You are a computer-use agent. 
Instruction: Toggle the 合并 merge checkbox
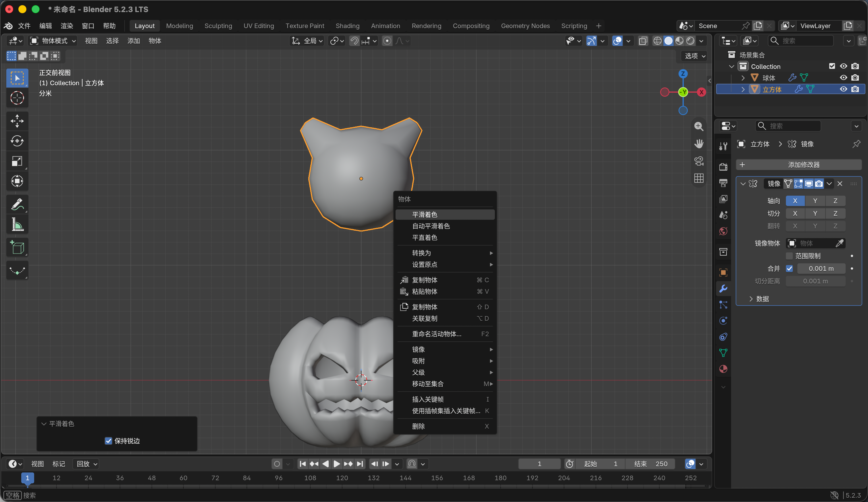click(x=789, y=268)
